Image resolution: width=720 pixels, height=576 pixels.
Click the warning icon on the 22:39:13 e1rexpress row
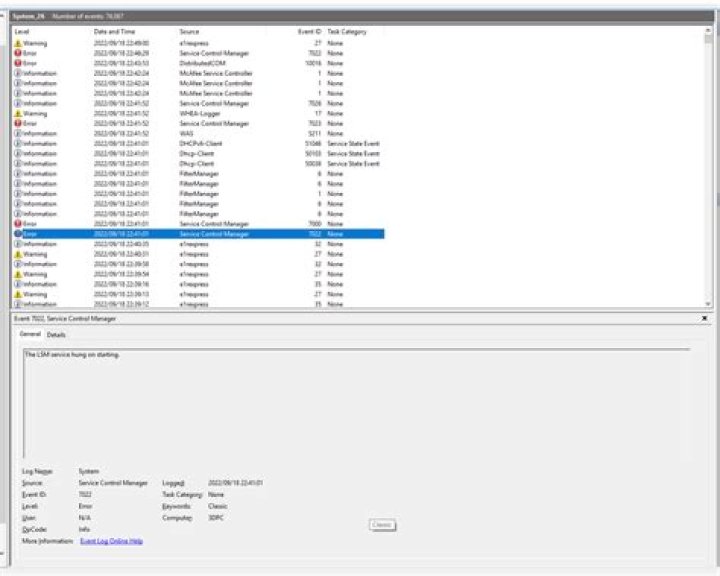pos(18,294)
